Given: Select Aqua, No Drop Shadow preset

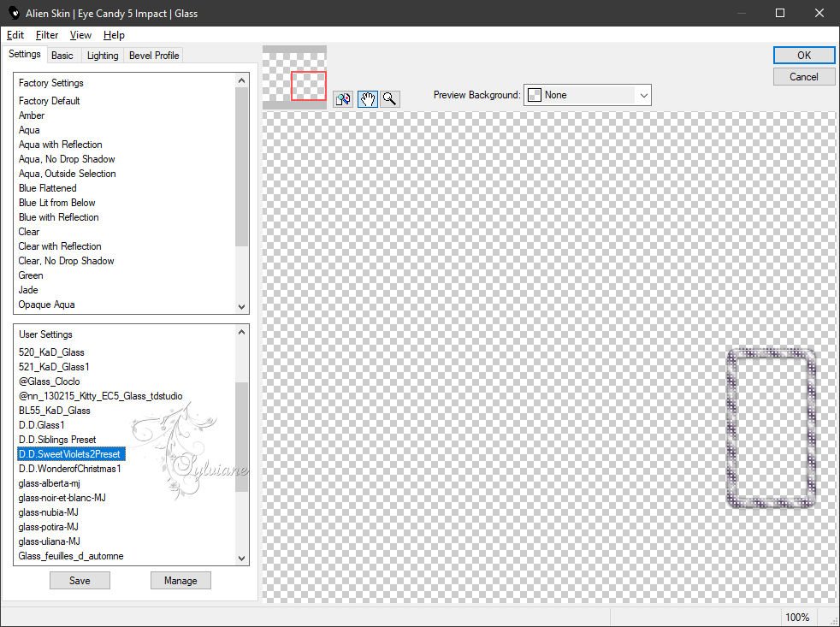Looking at the screenshot, I should pyautogui.click(x=67, y=158).
